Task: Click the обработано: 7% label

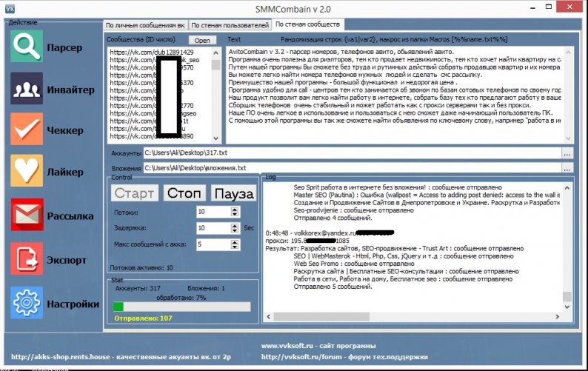Action: coord(181,298)
